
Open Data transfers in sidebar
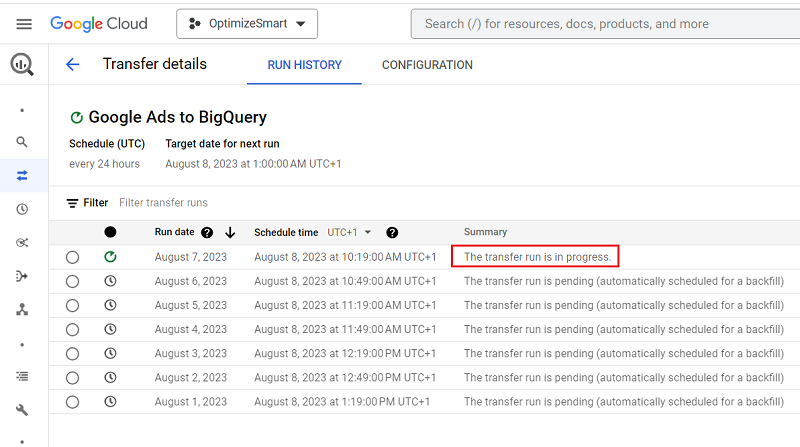pos(22,176)
